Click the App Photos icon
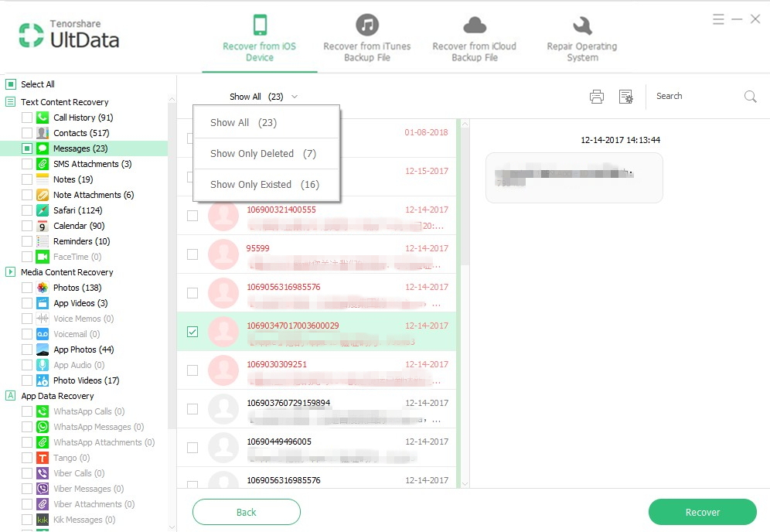This screenshot has height=532, width=770. (43, 350)
